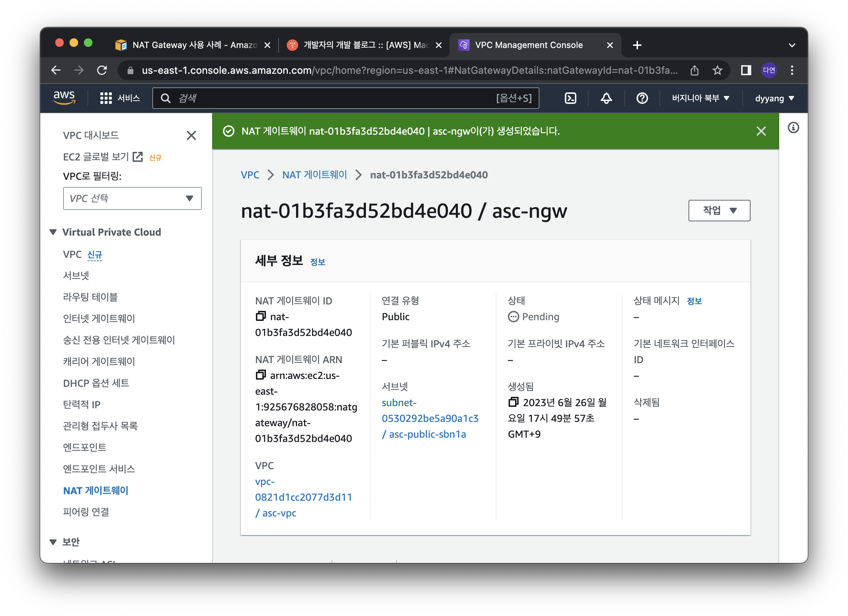This screenshot has height=616, width=848.
Task: Open a new browser tab
Action: pyautogui.click(x=637, y=45)
